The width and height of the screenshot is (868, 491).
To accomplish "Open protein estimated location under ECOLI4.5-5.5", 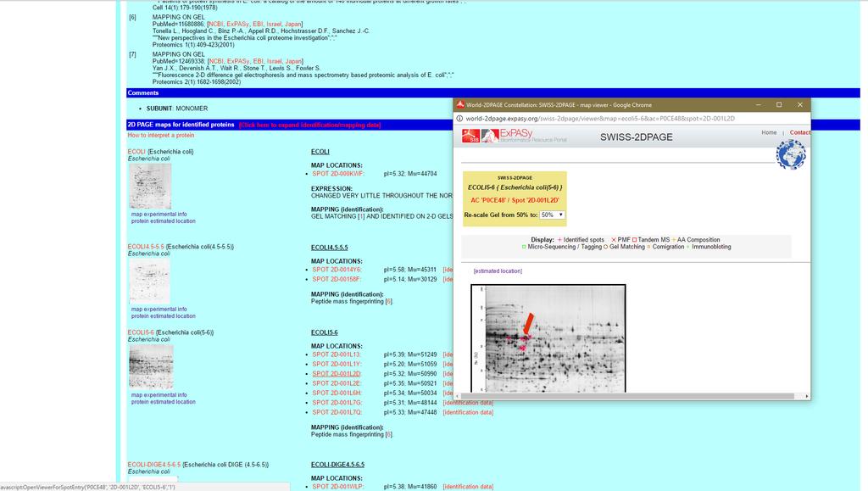I will (x=164, y=316).
